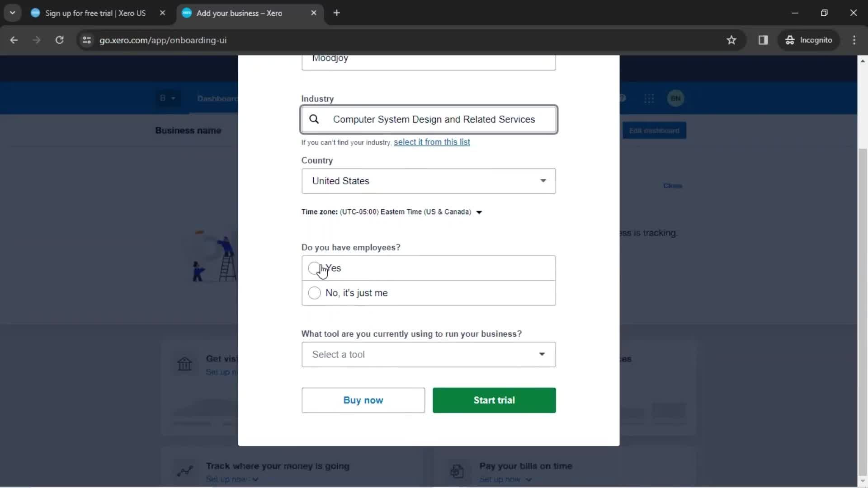This screenshot has width=868, height=488.
Task: Click the bills icon beside Pay your bills
Action: coord(457,471)
